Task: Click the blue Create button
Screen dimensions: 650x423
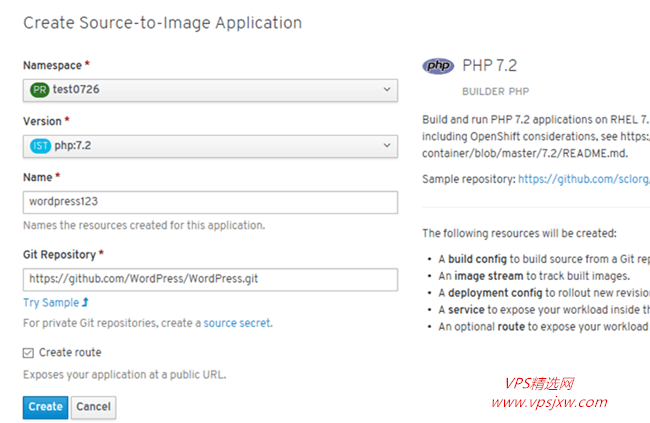Action: pyautogui.click(x=46, y=407)
